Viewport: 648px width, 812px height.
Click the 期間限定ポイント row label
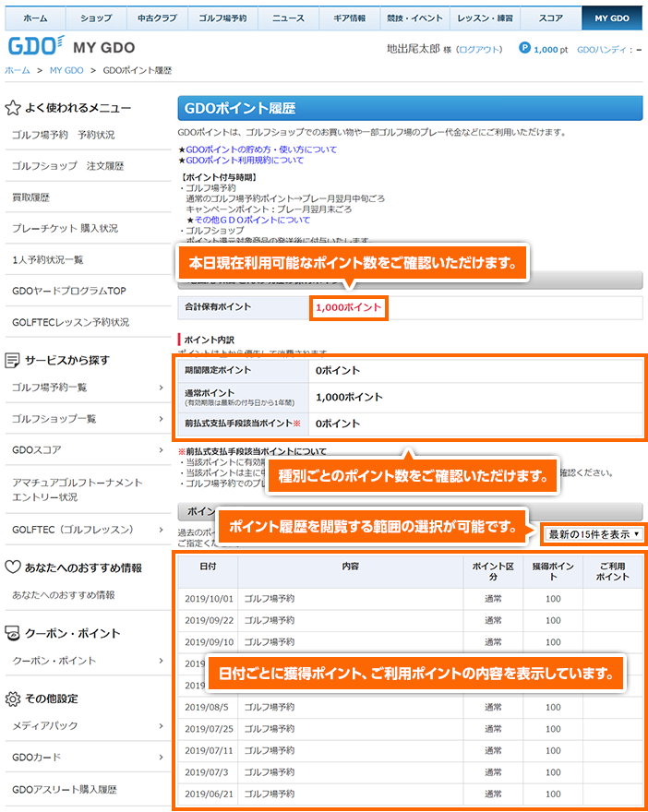[218, 370]
